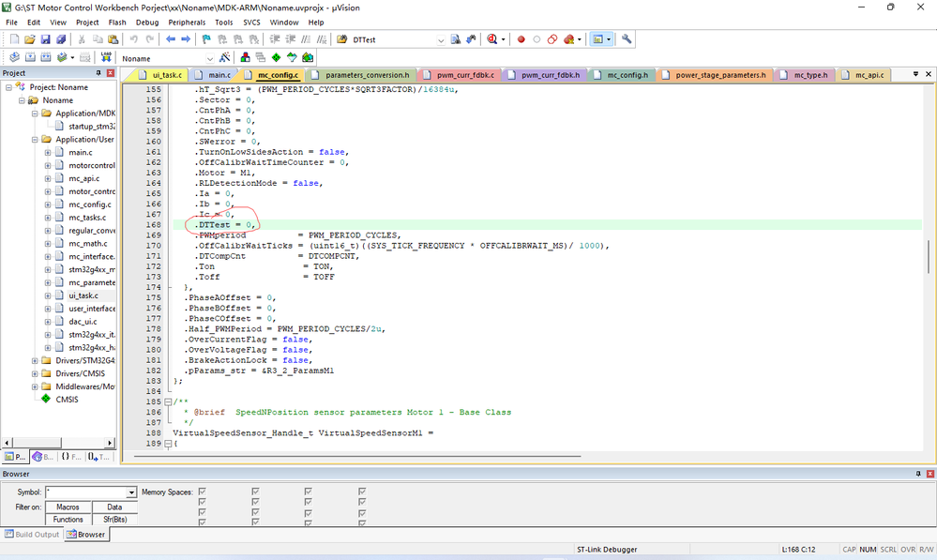Toggle the first Memory Spaces checkbox
The image size is (937, 560).
tap(202, 492)
